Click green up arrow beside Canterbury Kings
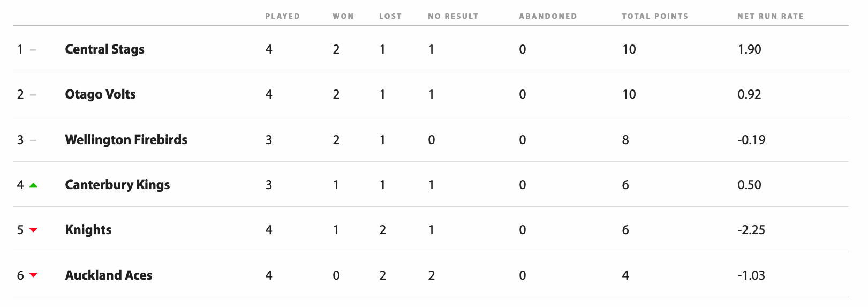 click(x=33, y=185)
